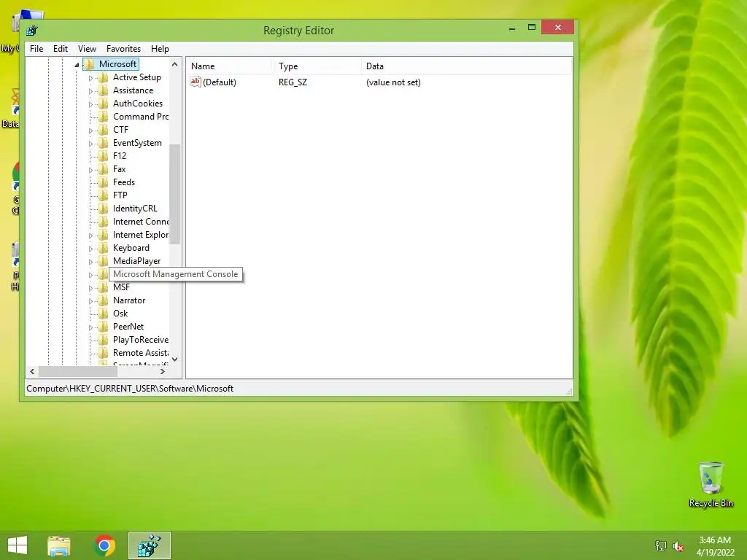This screenshot has height=560, width=747.
Task: Click the Internet Connection folder icon
Action: pos(104,222)
